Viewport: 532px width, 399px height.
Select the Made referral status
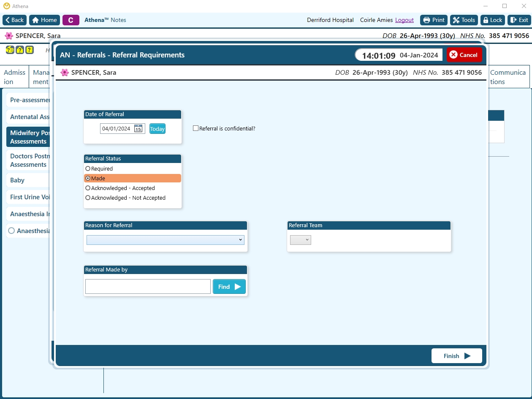[133, 178]
